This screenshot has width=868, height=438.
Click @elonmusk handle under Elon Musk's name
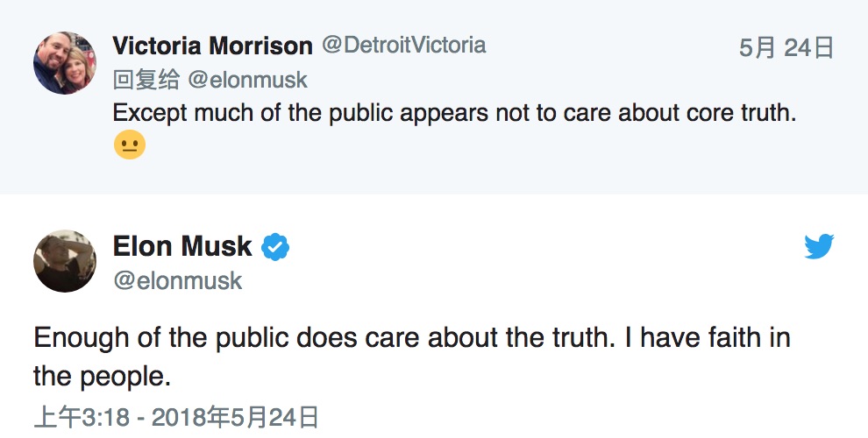click(x=177, y=281)
